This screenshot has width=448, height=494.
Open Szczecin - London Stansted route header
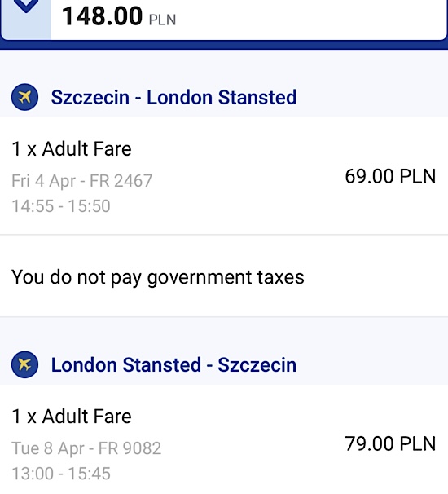point(173,97)
